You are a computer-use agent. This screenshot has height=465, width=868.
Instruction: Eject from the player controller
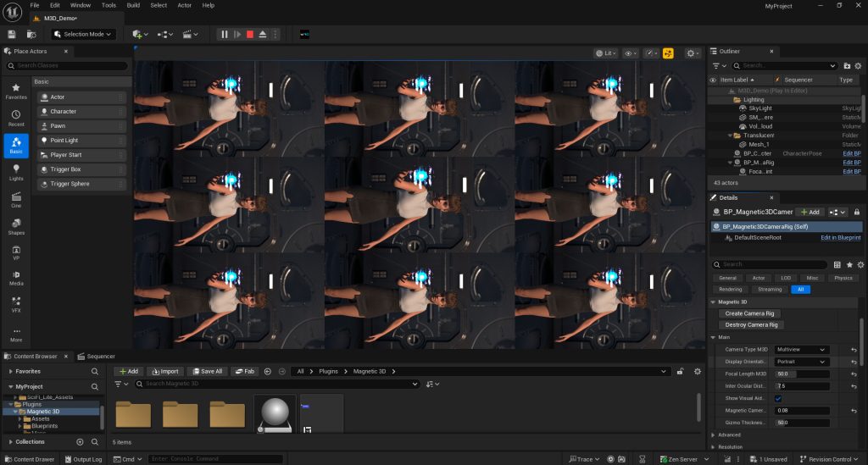click(x=263, y=34)
